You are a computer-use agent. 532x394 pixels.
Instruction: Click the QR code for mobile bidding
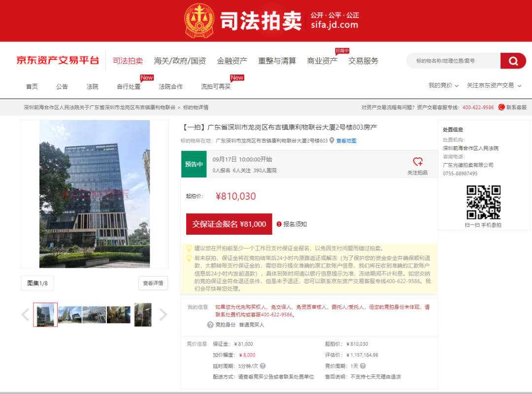(484, 202)
